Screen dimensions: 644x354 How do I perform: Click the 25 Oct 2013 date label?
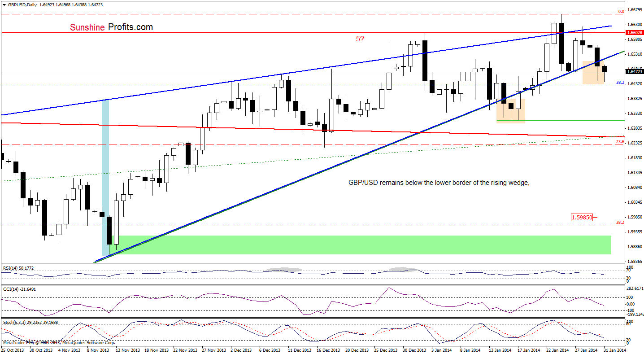click(x=12, y=350)
